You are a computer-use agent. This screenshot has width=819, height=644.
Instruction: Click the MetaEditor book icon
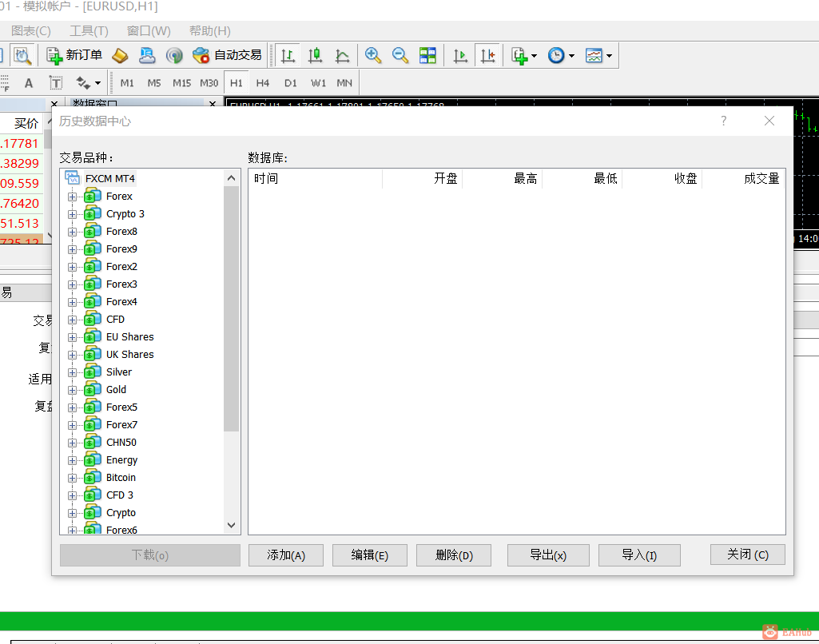point(120,55)
